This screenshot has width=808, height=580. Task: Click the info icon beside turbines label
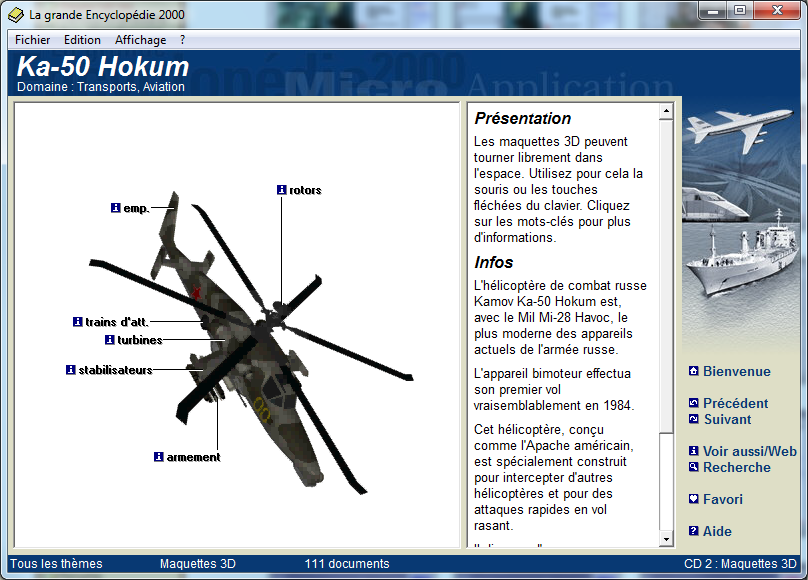[109, 339]
